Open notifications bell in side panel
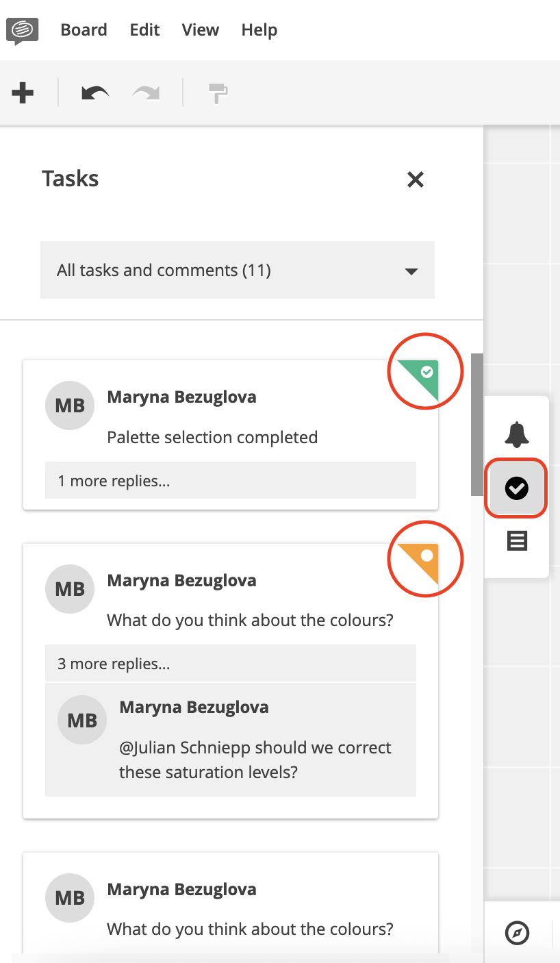The image size is (560, 963). (x=517, y=434)
